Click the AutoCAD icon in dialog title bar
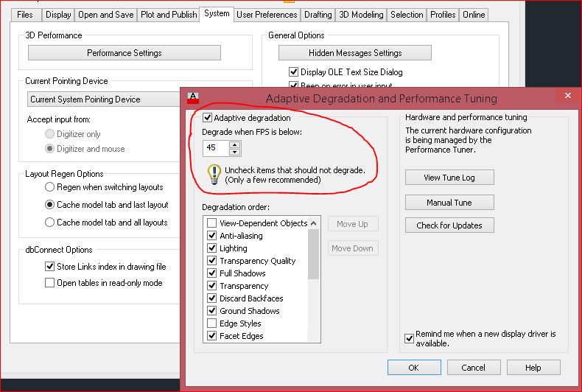The height and width of the screenshot is (392, 582). [x=192, y=98]
